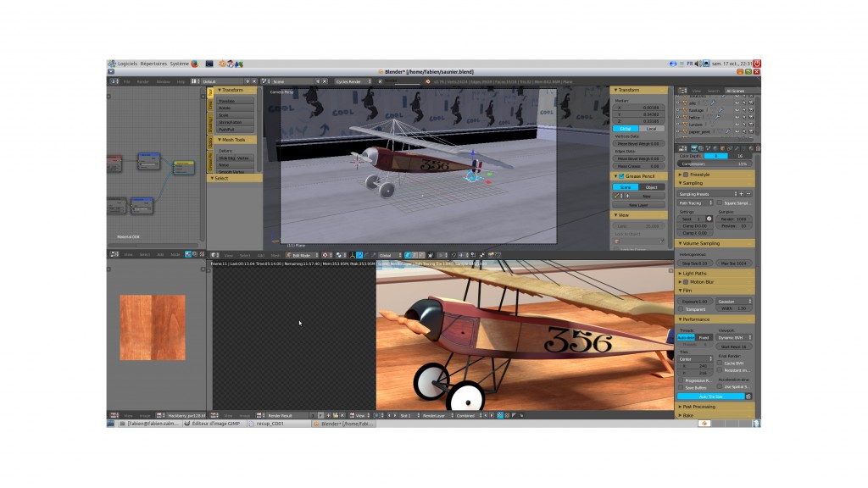Viewport: 868px width, 488px height.
Task: Enable the Transparent film checkbox
Action: pyautogui.click(x=681, y=309)
